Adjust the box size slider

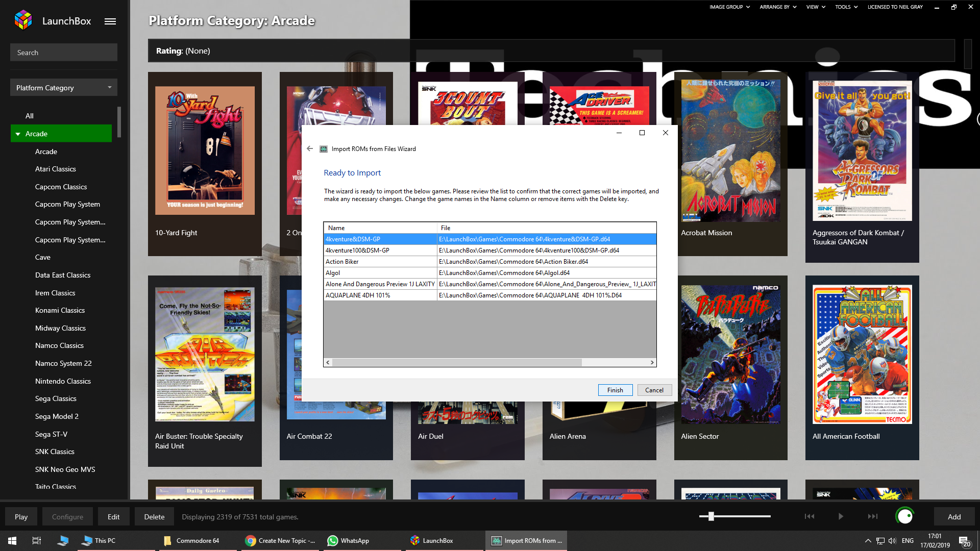pos(710,516)
